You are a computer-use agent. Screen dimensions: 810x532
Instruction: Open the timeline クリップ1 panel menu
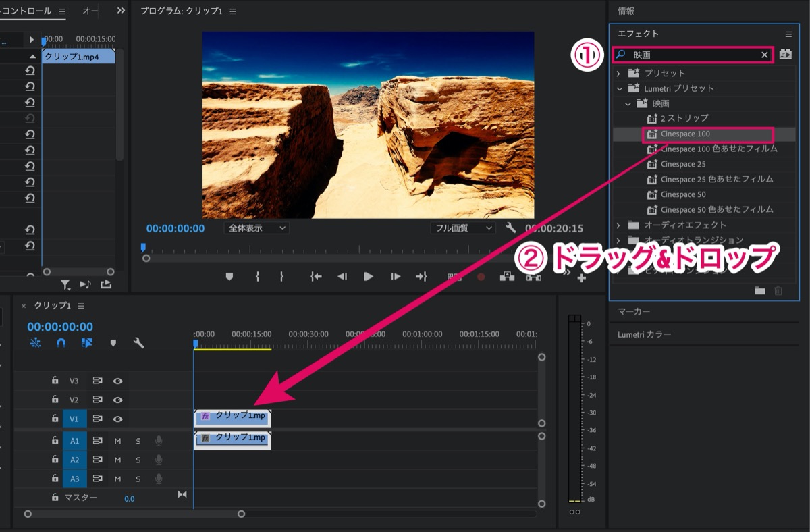81,306
